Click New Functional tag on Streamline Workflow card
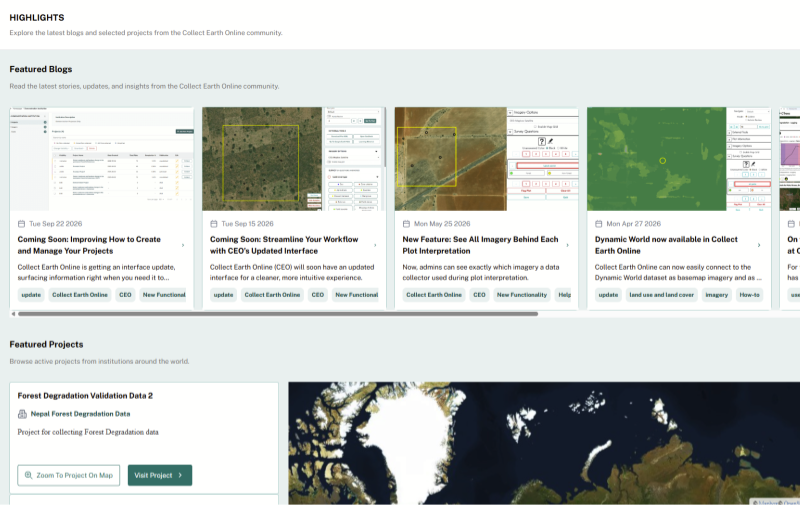The image size is (800, 505). click(x=355, y=295)
